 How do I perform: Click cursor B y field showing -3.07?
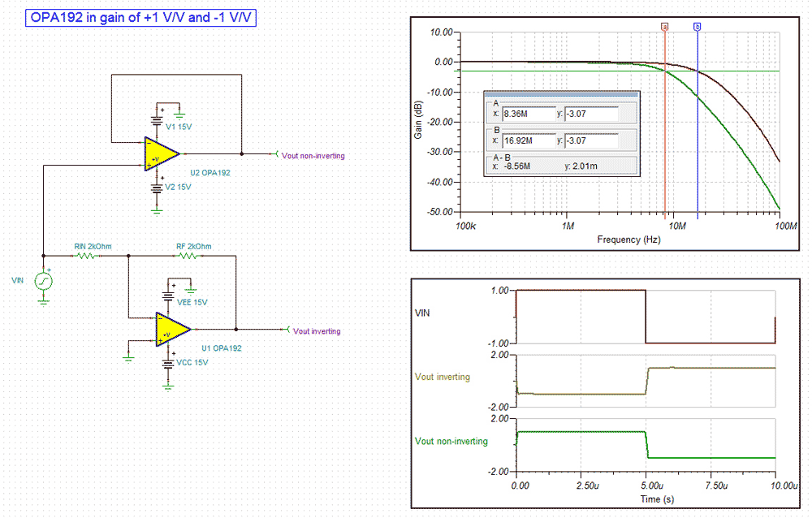click(591, 141)
